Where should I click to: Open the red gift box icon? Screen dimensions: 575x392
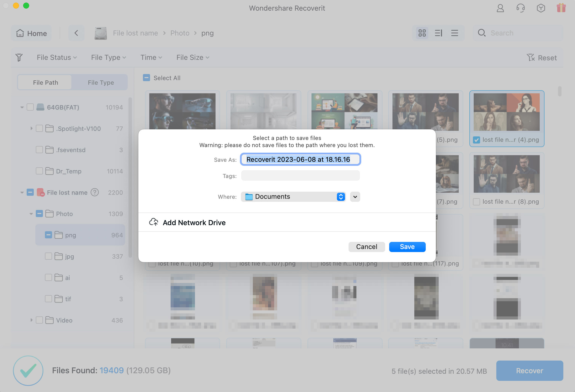pos(561,8)
